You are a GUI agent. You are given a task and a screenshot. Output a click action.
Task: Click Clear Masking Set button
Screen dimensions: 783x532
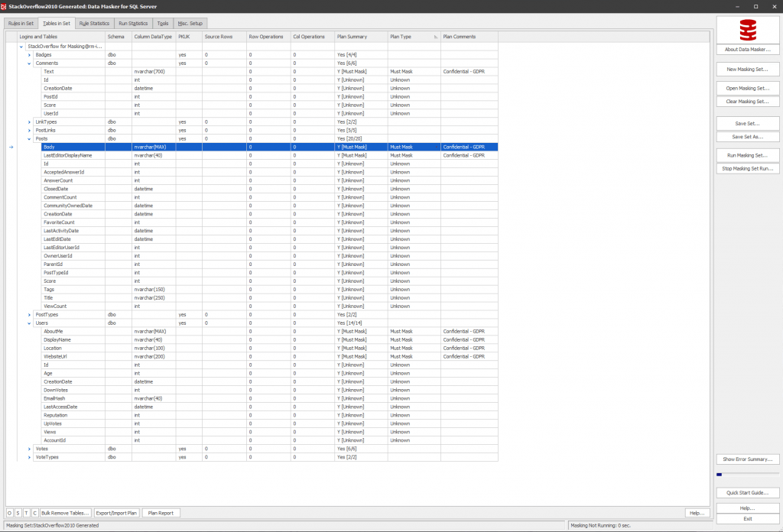pyautogui.click(x=748, y=102)
